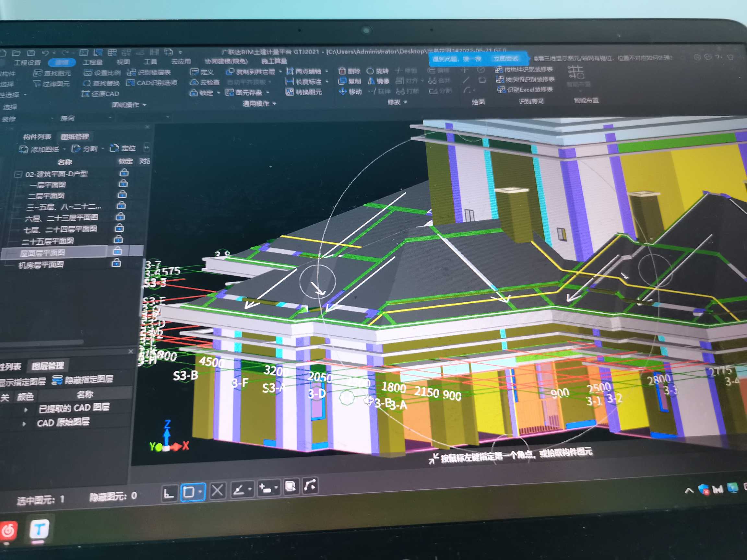
Task: Open the blue T app on the taskbar
Action: tap(40, 529)
